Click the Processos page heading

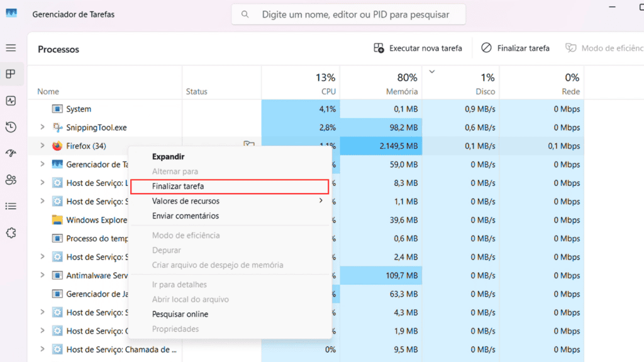[58, 49]
